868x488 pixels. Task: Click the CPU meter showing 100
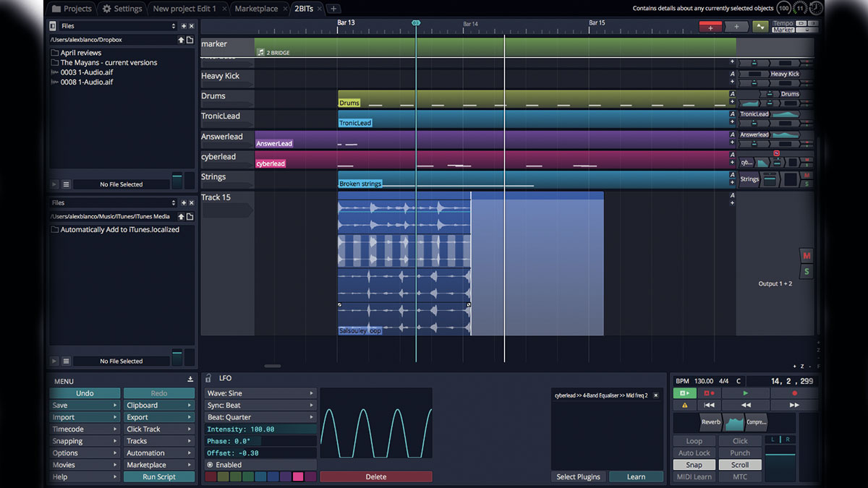point(783,8)
